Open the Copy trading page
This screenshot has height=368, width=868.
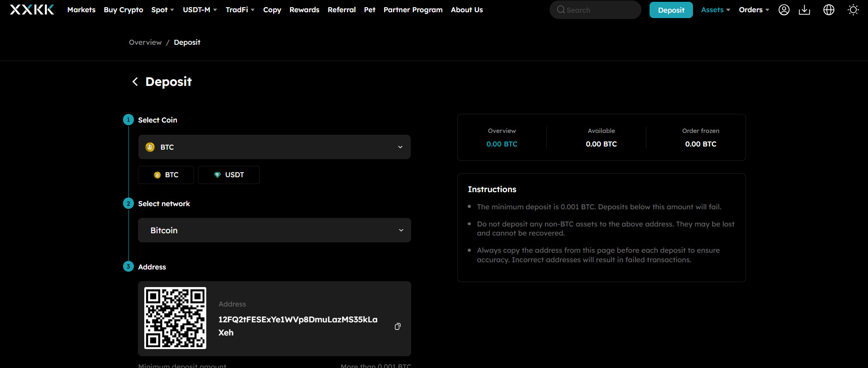pyautogui.click(x=272, y=10)
